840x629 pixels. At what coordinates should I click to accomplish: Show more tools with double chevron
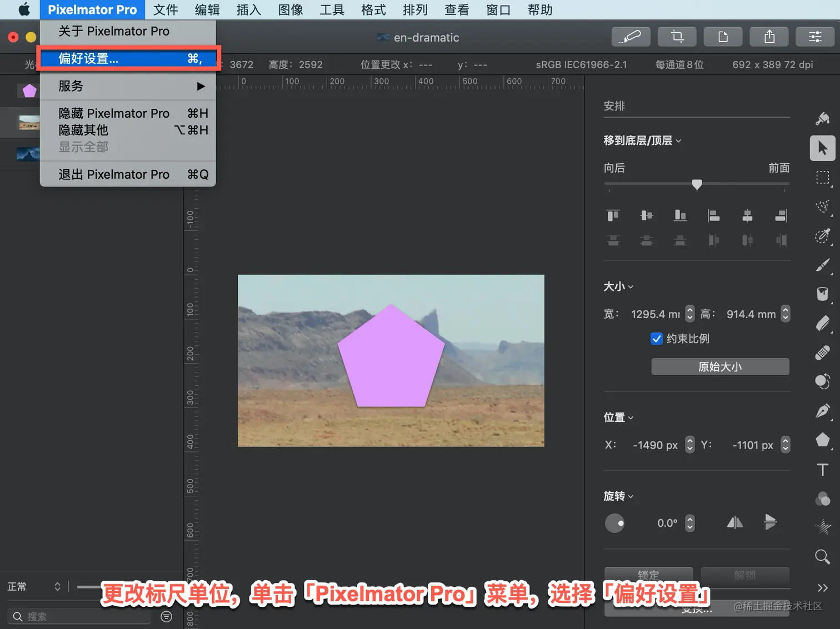[x=823, y=587]
